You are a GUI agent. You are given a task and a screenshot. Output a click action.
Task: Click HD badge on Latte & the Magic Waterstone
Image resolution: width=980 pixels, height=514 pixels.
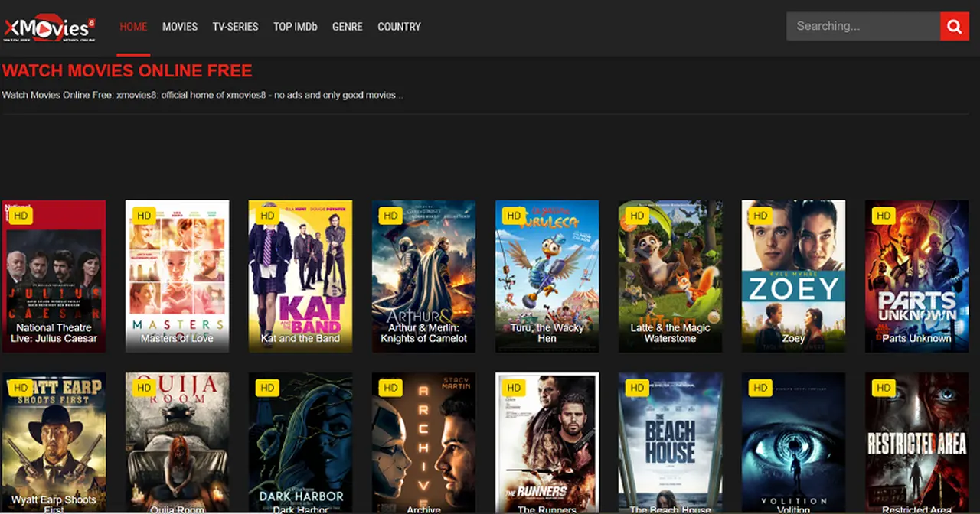click(637, 216)
